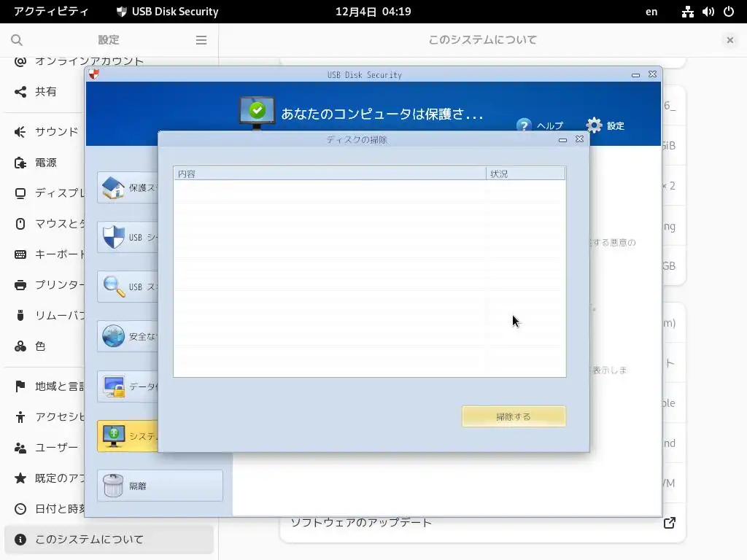Screen dimensions: 747x560
Task: Minimize the ディスクの掃除 dialog
Action: (x=562, y=139)
